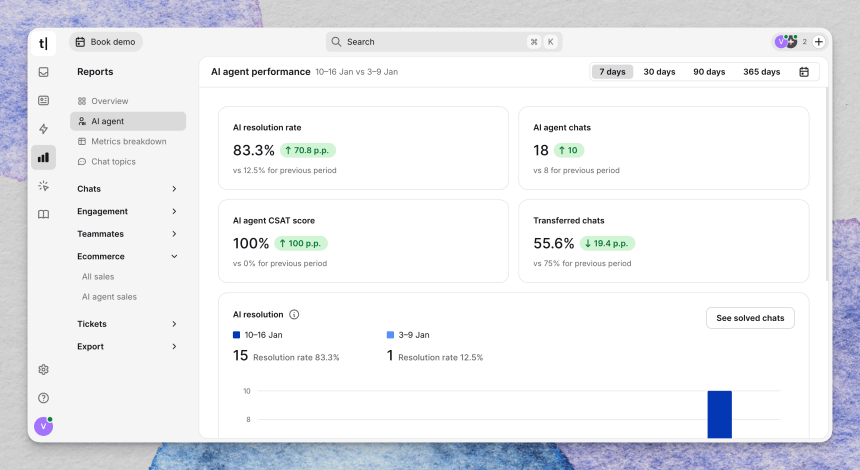Open the Inbox icon in left sidebar
Image resolution: width=860 pixels, height=470 pixels.
(43, 72)
